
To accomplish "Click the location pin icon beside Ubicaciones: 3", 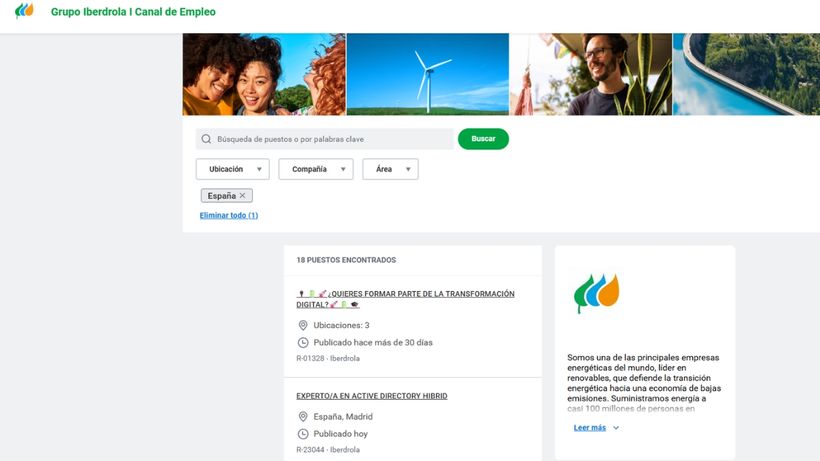I will [303, 325].
